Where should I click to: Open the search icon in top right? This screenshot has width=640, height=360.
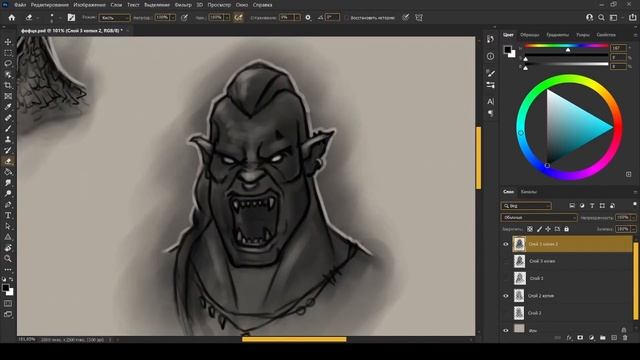(x=601, y=18)
